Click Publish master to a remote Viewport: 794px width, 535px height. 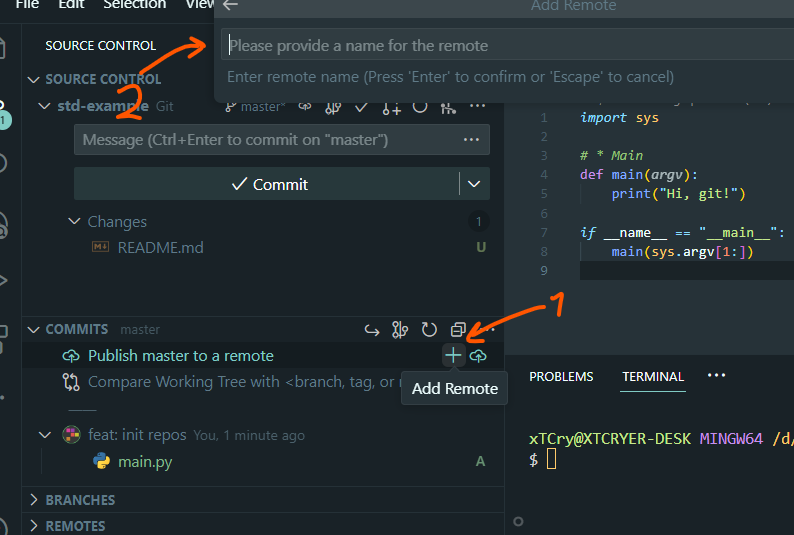[x=180, y=356]
